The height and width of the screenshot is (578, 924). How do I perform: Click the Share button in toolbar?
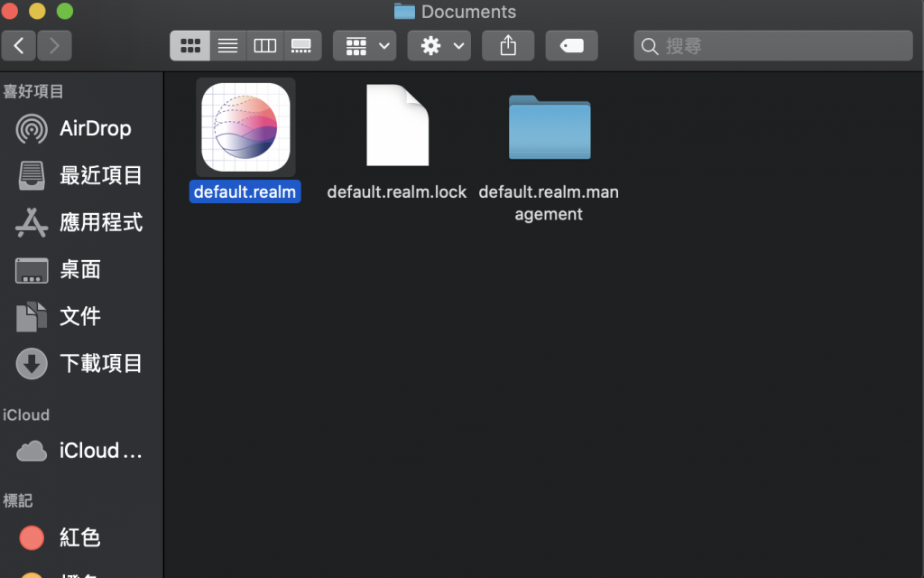tap(508, 45)
